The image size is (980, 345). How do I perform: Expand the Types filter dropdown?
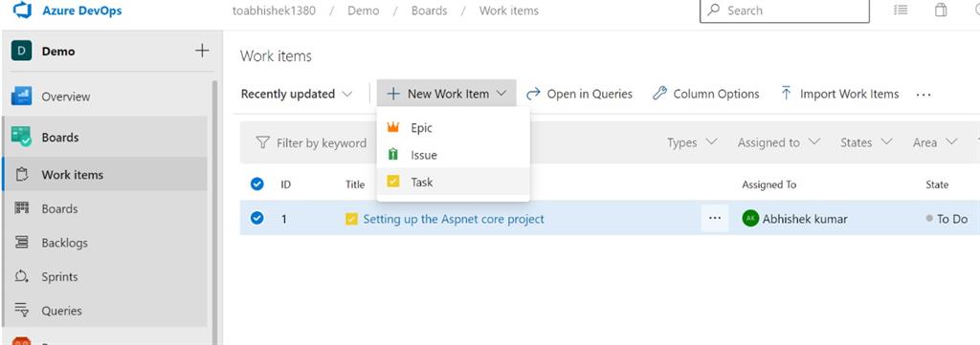(x=692, y=142)
